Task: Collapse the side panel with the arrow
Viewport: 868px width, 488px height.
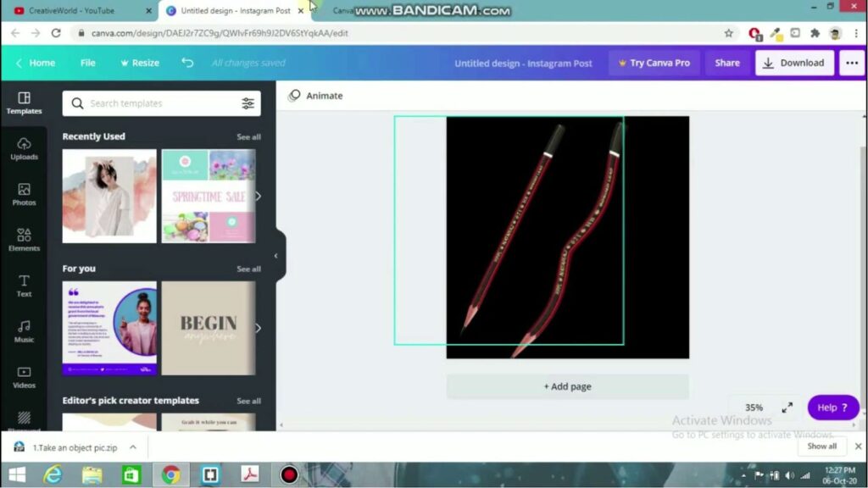Action: click(276, 256)
